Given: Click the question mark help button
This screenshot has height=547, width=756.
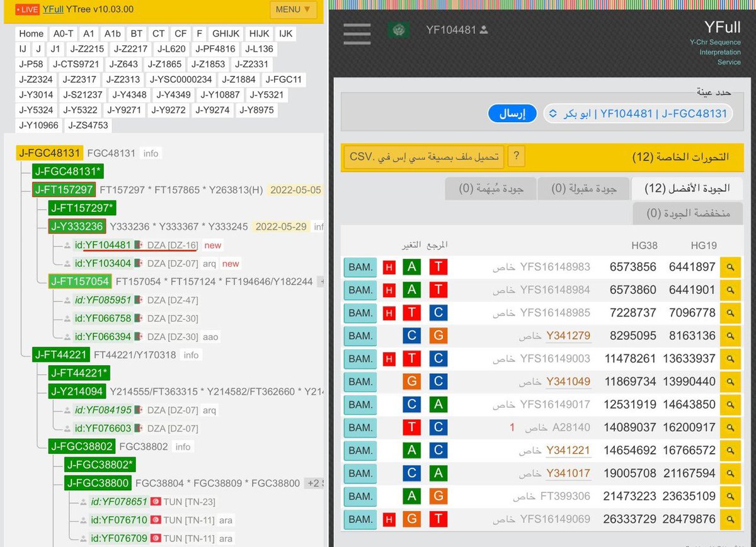Looking at the screenshot, I should click(x=516, y=157).
